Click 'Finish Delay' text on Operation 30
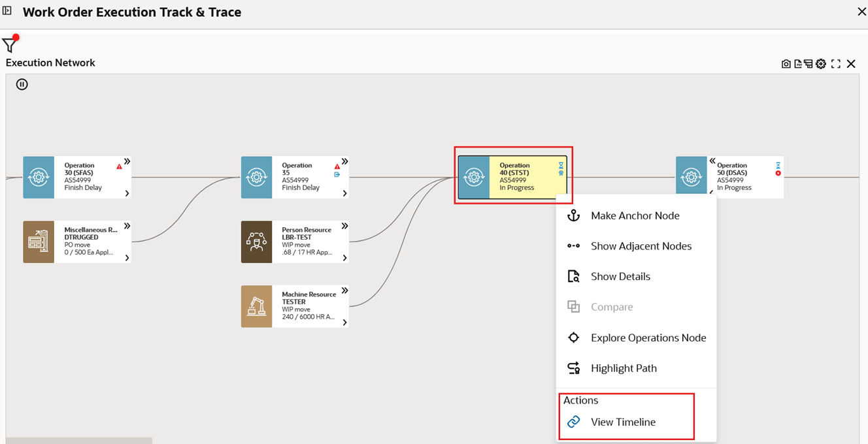 [x=82, y=188]
